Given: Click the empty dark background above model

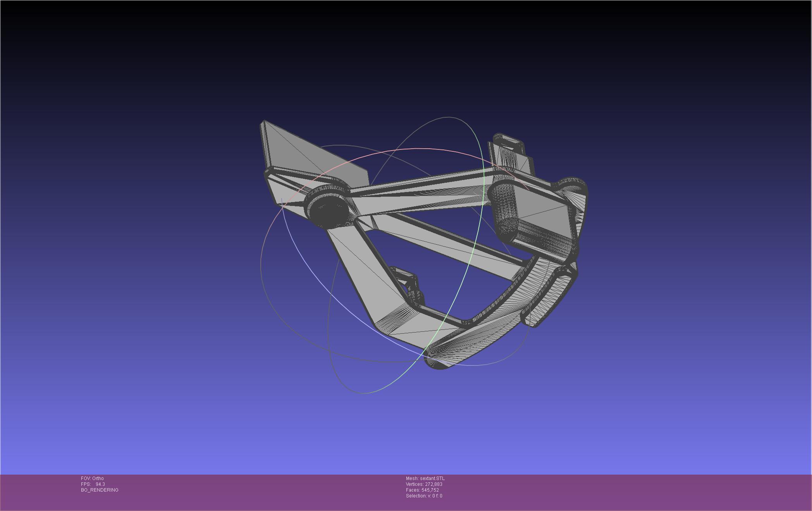Looking at the screenshot, I should pyautogui.click(x=387, y=58).
